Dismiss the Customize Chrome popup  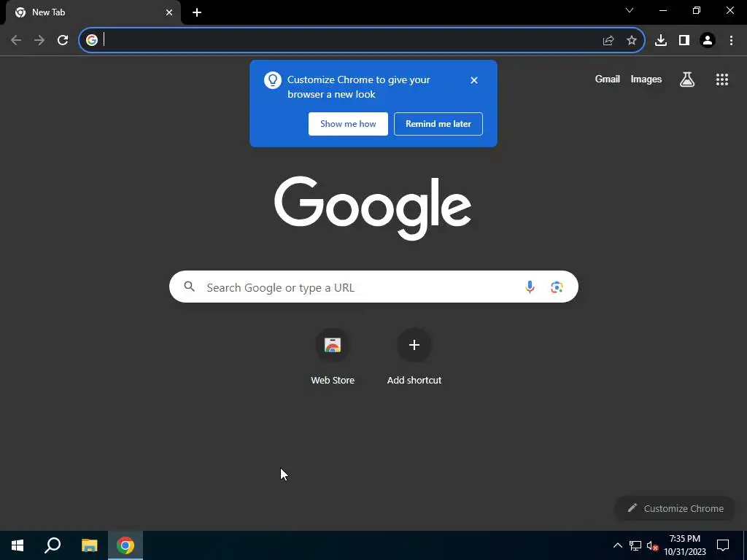(x=474, y=80)
